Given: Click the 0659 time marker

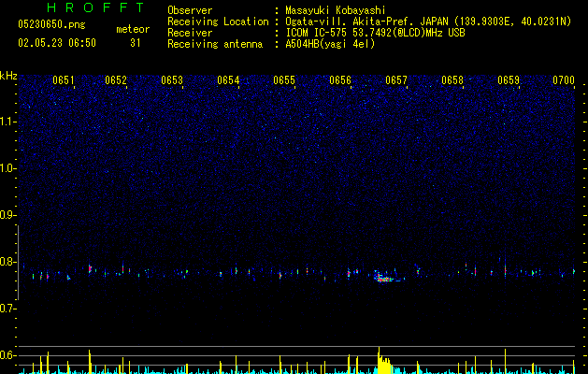Looking at the screenshot, I should 509,80.
